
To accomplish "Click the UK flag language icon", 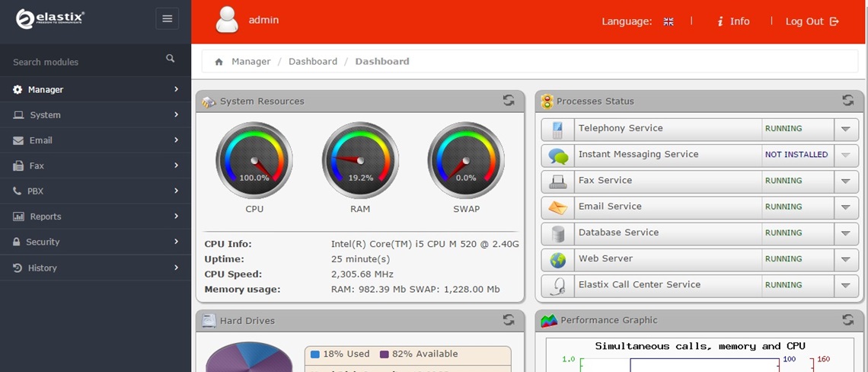I will pos(669,21).
